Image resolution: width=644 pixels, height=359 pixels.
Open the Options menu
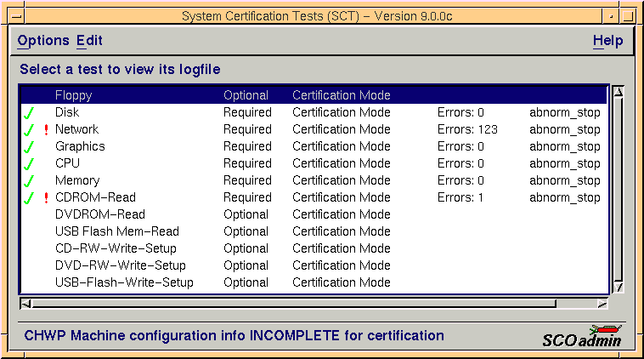pyautogui.click(x=43, y=41)
